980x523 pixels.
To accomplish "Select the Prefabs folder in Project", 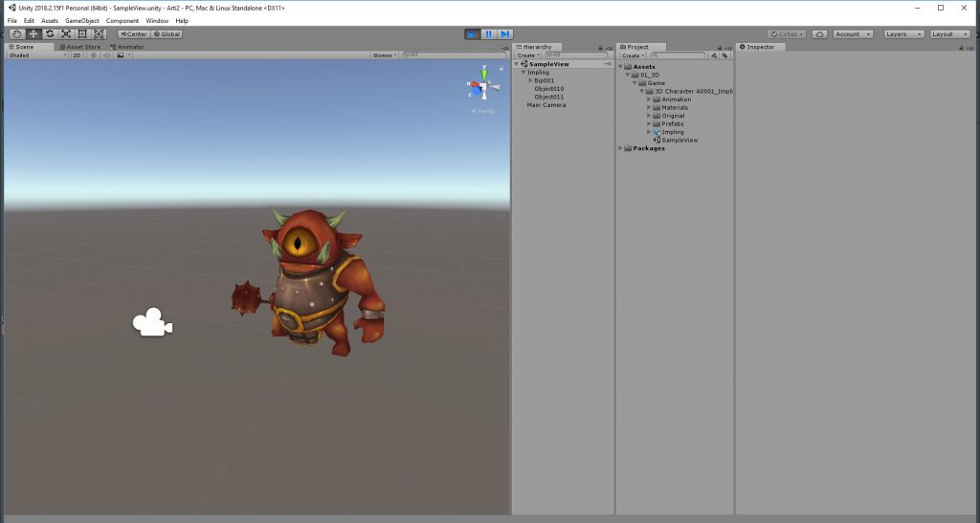I will (668, 124).
